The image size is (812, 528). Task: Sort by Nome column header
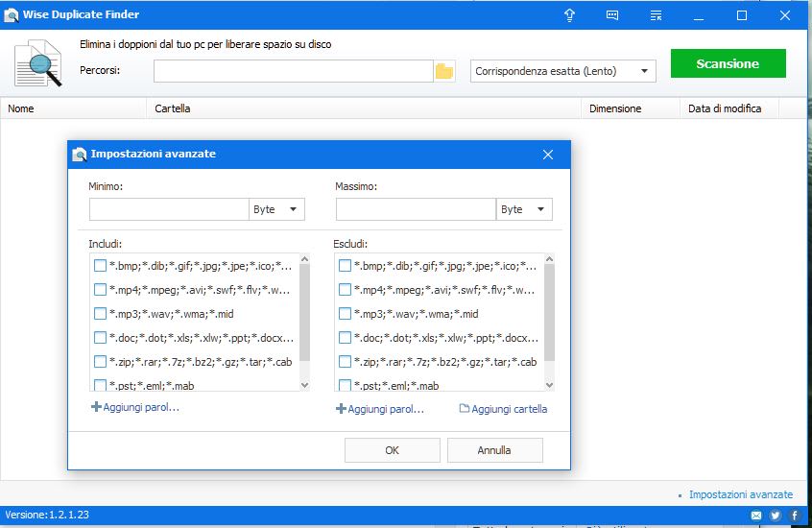[x=74, y=108]
